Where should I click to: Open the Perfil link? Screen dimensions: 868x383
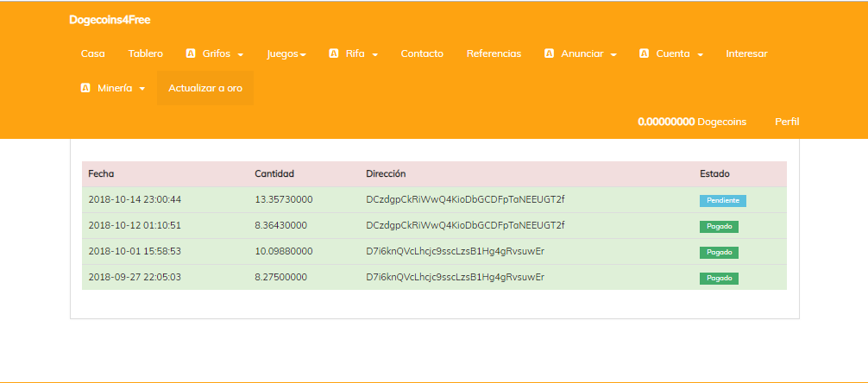(787, 122)
